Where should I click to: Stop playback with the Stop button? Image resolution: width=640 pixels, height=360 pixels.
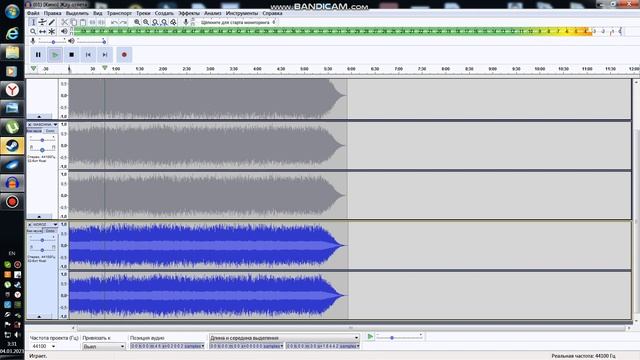(71, 55)
